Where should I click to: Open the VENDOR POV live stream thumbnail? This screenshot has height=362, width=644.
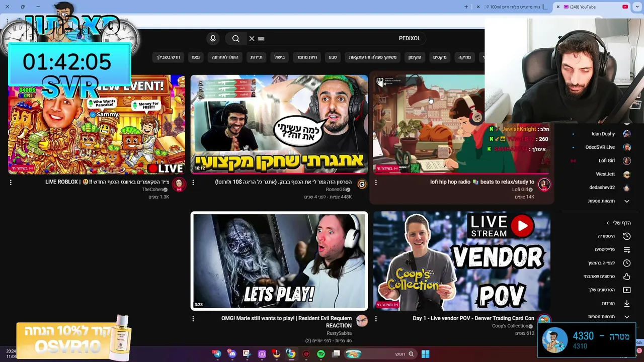pyautogui.click(x=462, y=260)
